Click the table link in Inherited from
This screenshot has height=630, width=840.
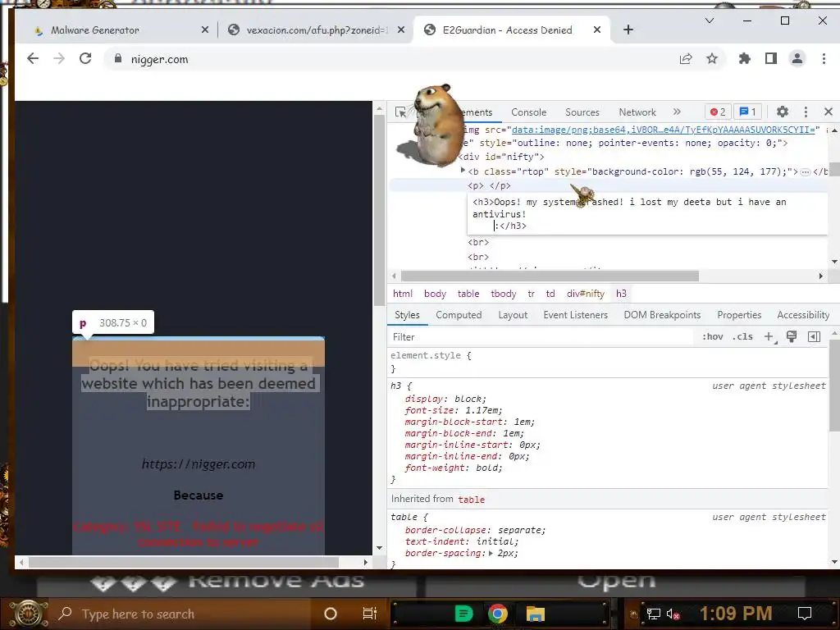tap(471, 500)
